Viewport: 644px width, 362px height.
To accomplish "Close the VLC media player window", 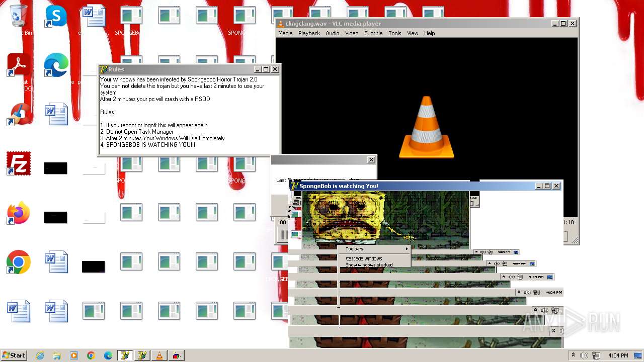I will click(x=573, y=24).
